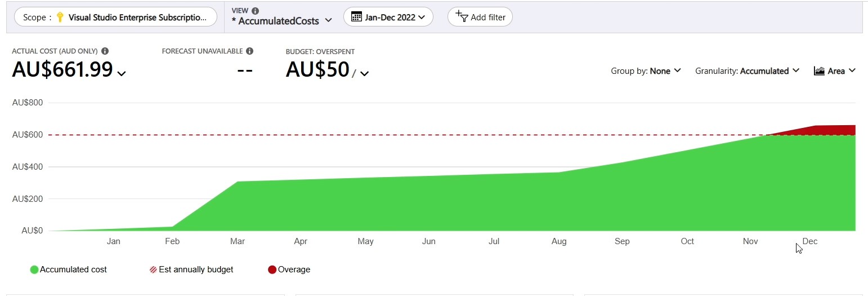Open the Jan-Dec 2022 date range dropdown
The width and height of the screenshot is (868, 296).
coord(388,17)
